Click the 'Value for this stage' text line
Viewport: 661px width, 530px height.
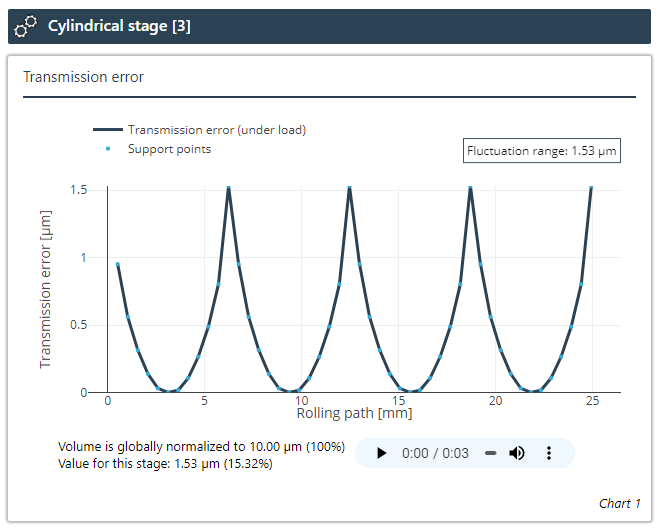(165, 464)
